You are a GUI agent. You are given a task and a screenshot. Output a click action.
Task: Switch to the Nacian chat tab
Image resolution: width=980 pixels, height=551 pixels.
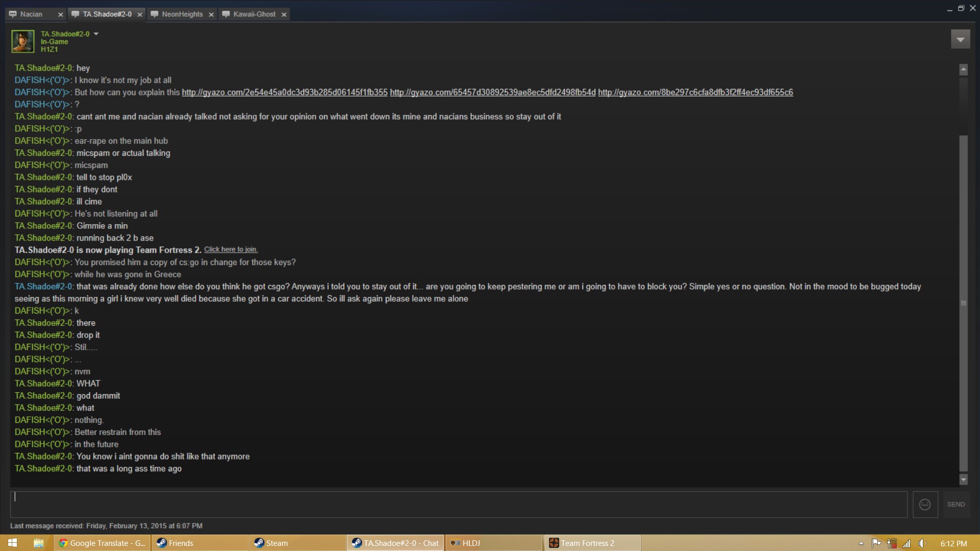(x=31, y=14)
